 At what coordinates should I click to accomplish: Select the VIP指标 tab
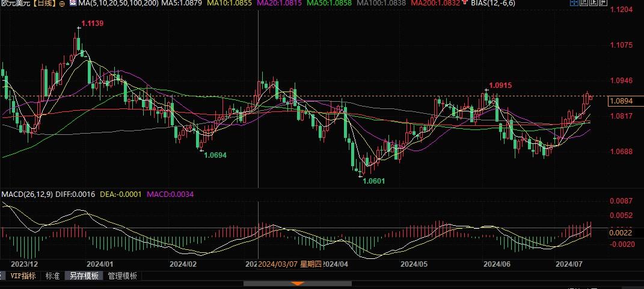point(23,276)
